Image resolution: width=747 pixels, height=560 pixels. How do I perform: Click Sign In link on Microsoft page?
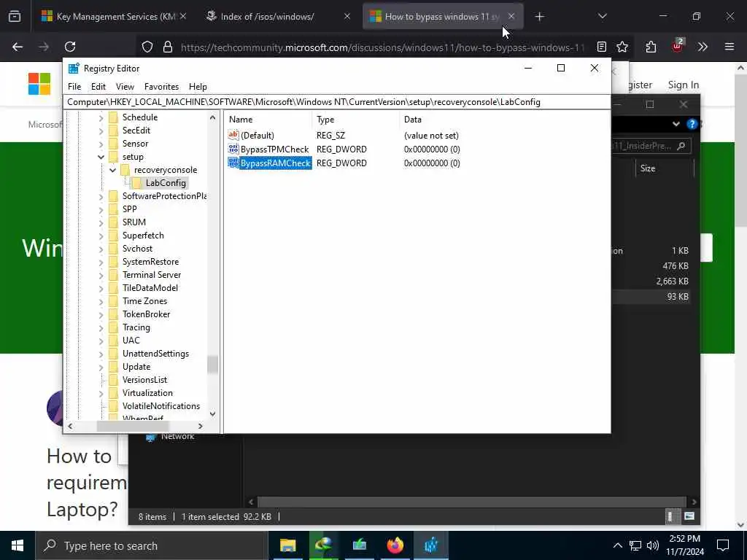(683, 85)
